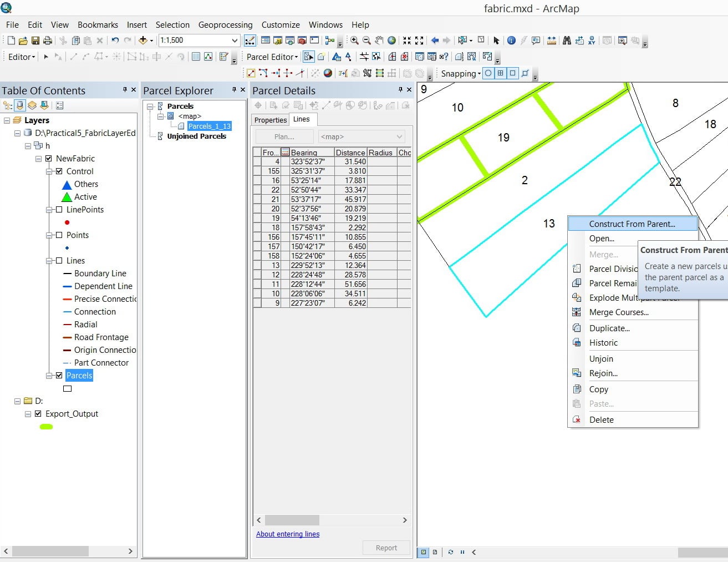Go back to previous extent arrow
Image resolution: width=728 pixels, height=562 pixels.
[435, 40]
